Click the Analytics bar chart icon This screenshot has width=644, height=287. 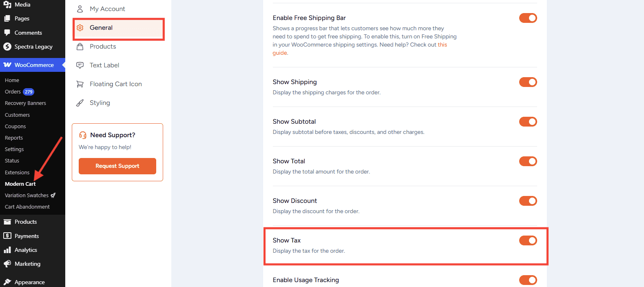pos(7,250)
